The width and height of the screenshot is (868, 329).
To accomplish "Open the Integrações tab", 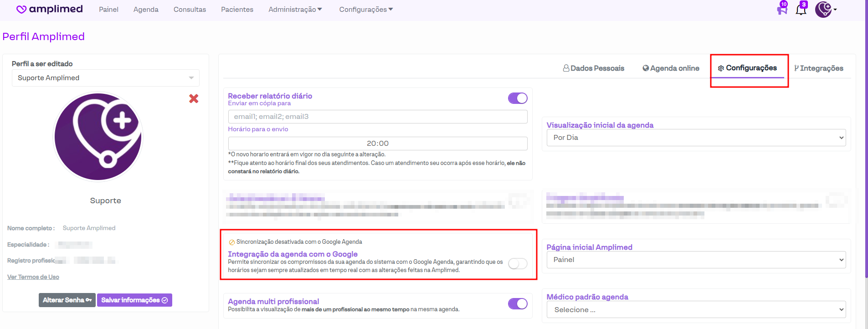I will click(818, 68).
